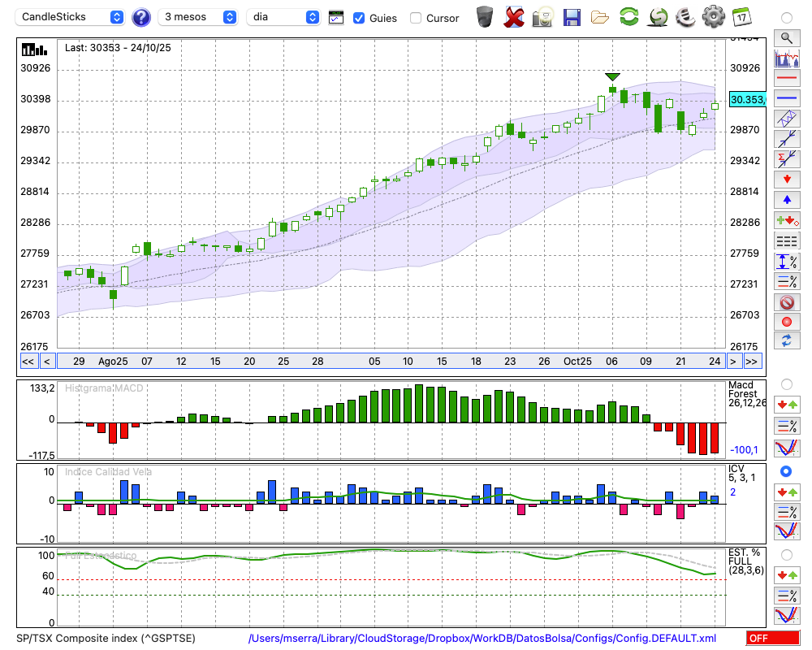The width and height of the screenshot is (812, 650).
Task: Open the 3 mesos period dropdown
Action: (x=198, y=17)
